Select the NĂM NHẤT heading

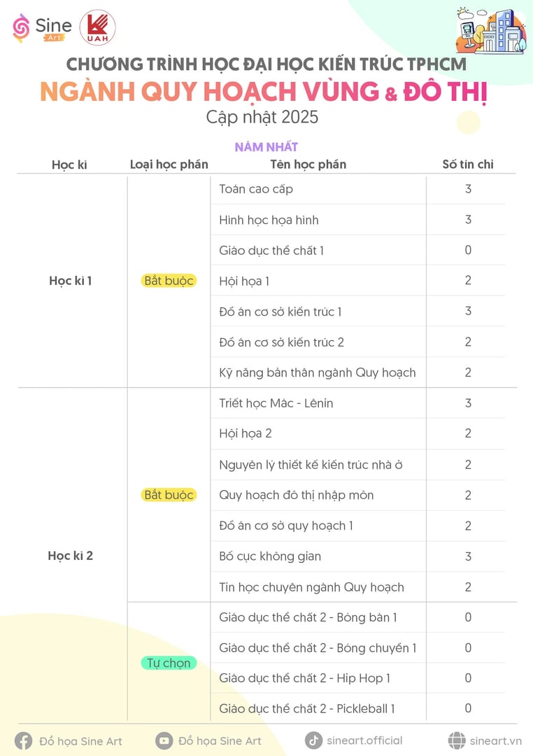[x=266, y=146]
